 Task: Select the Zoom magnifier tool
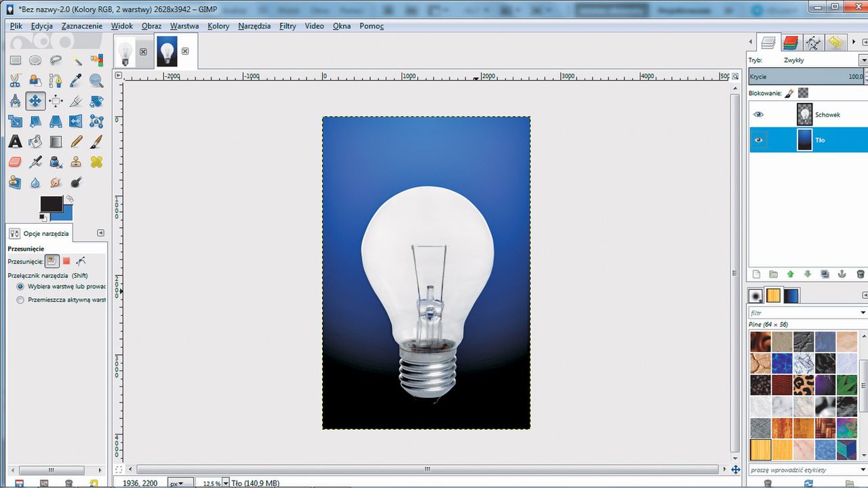point(96,81)
